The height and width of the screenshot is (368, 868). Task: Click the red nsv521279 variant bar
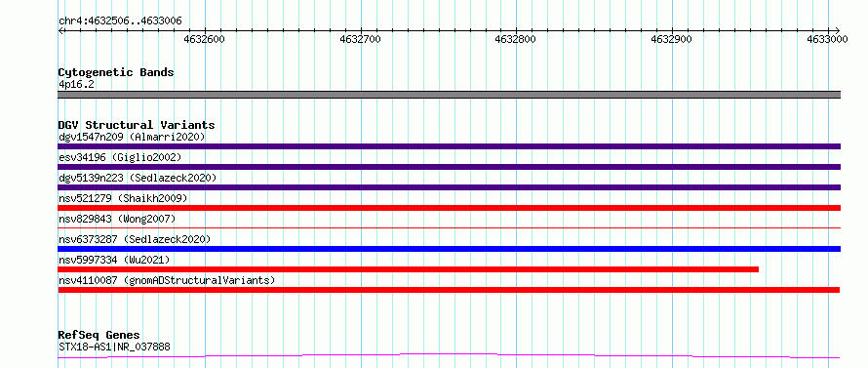(449, 208)
